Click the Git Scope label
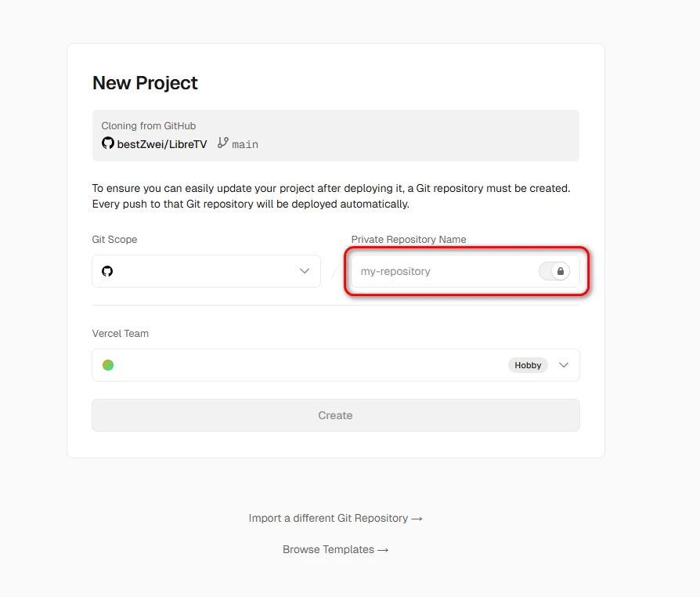 click(x=114, y=239)
